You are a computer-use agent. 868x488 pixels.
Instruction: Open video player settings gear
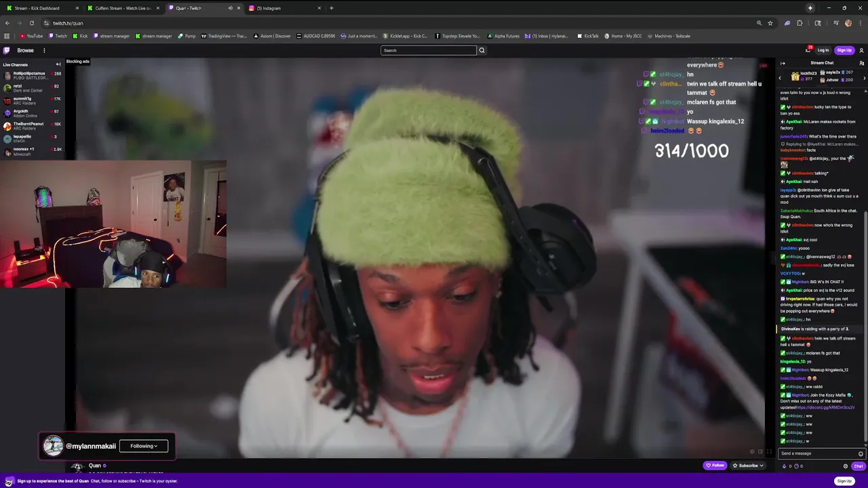[751, 451]
